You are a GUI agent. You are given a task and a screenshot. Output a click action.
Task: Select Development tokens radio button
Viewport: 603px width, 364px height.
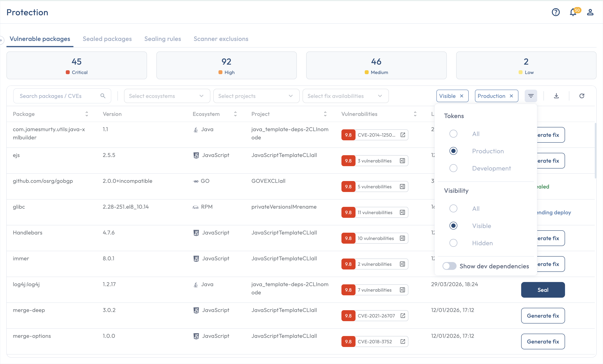(x=453, y=168)
